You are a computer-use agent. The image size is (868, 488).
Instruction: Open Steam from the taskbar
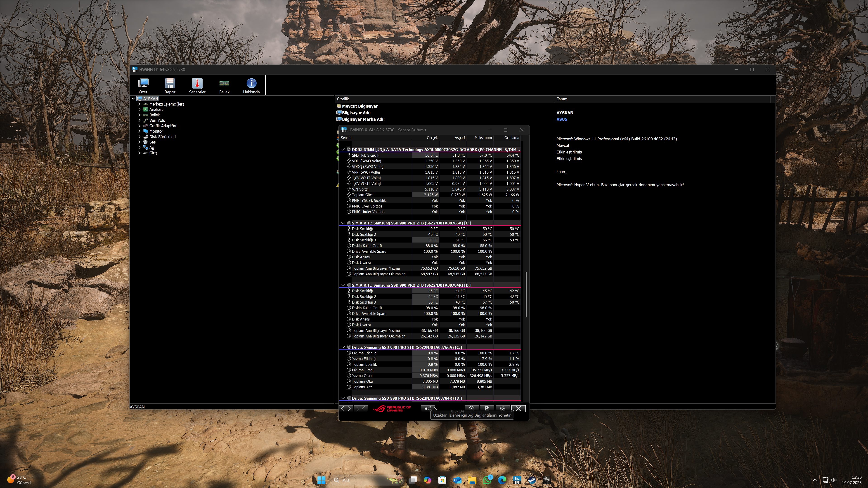[532, 480]
